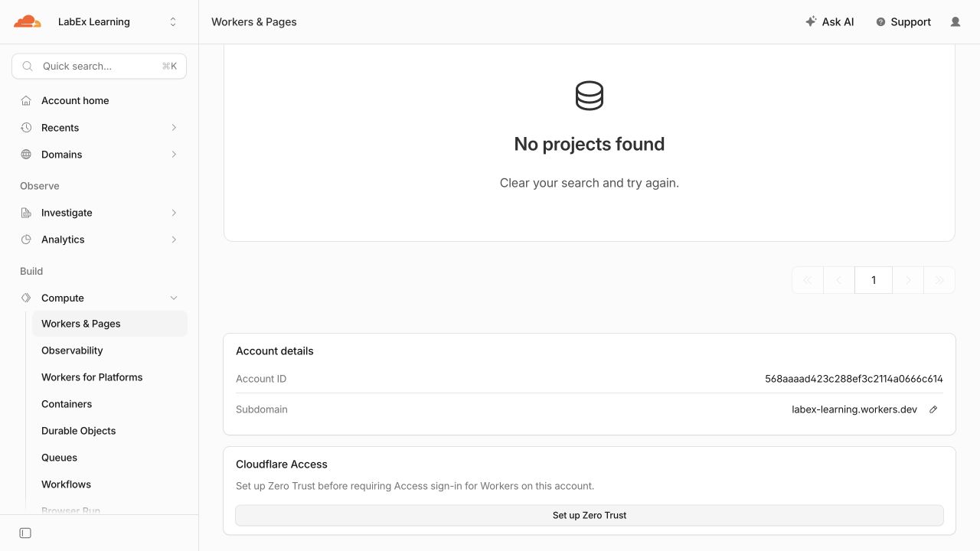Click the Ask AI sparkle icon

click(811, 21)
